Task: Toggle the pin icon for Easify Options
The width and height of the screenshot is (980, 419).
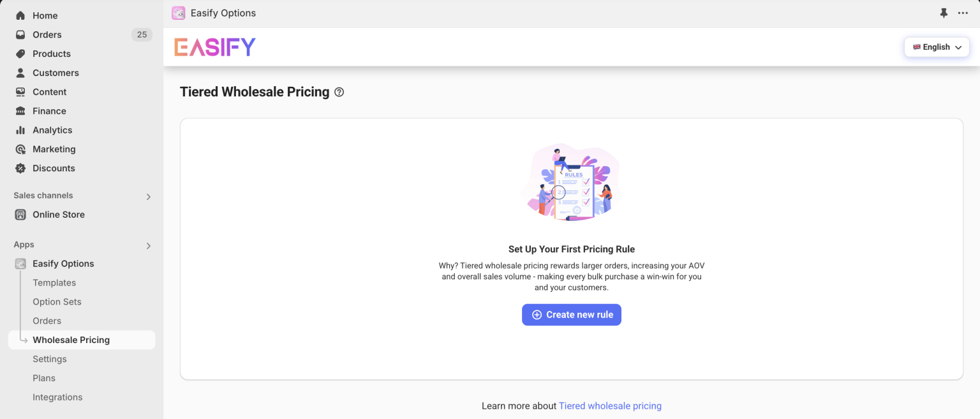Action: (x=944, y=13)
